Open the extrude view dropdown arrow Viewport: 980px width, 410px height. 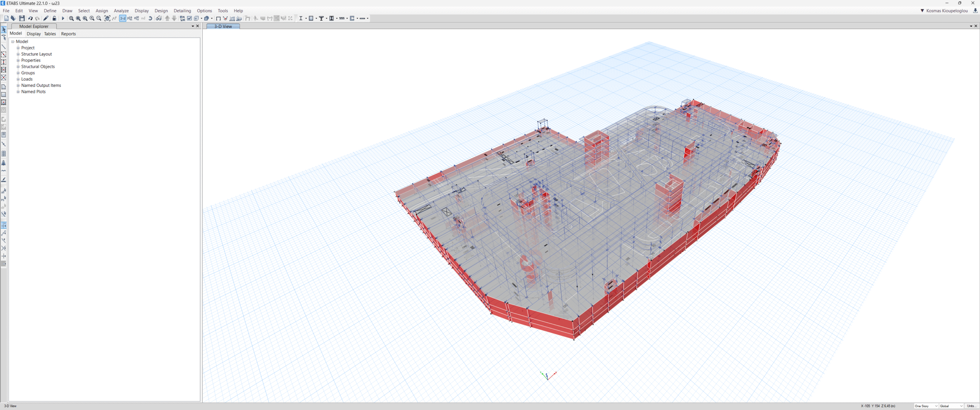pyautogui.click(x=212, y=18)
